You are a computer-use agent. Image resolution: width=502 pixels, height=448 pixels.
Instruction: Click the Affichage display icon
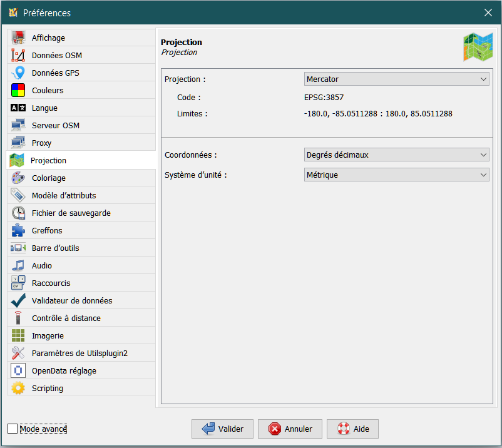point(18,38)
